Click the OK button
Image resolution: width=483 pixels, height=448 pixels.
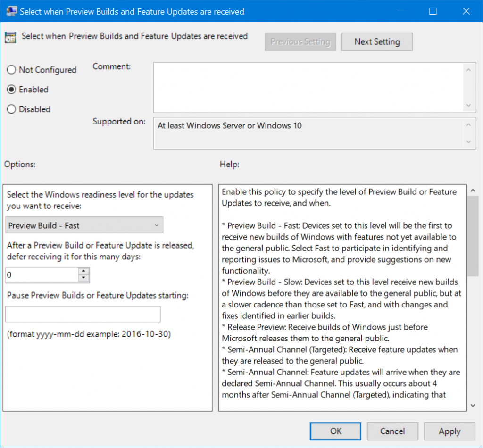point(335,431)
